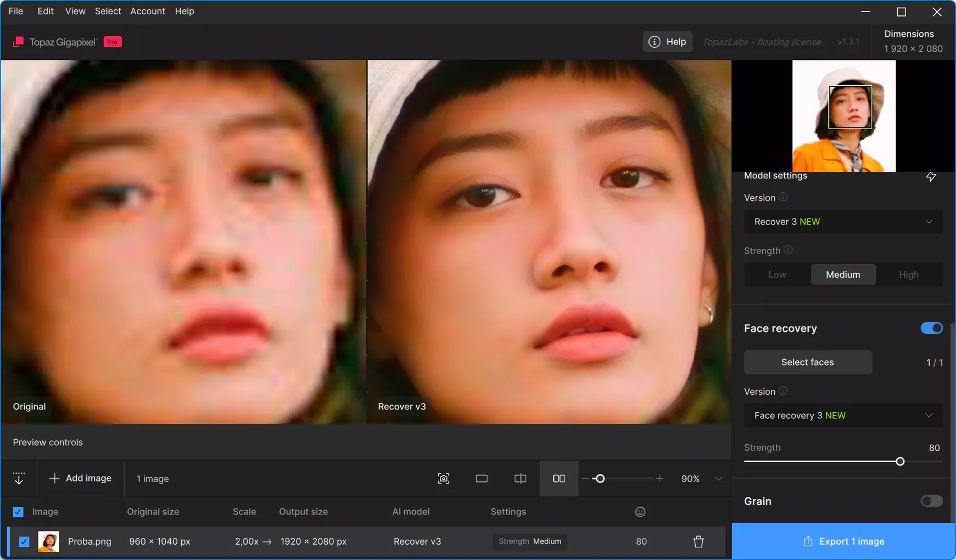
Task: Click Export 1 image button
Action: pos(843,541)
